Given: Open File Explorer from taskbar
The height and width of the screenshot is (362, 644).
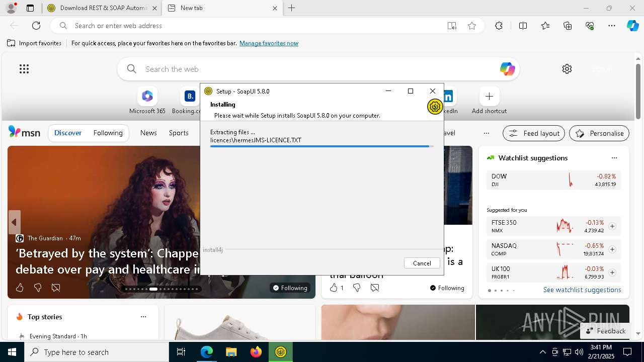Looking at the screenshot, I should (x=231, y=352).
